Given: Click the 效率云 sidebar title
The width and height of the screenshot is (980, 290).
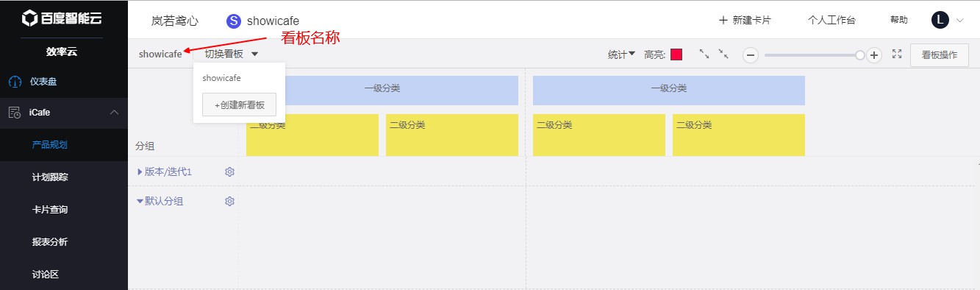Looking at the screenshot, I should [x=62, y=52].
